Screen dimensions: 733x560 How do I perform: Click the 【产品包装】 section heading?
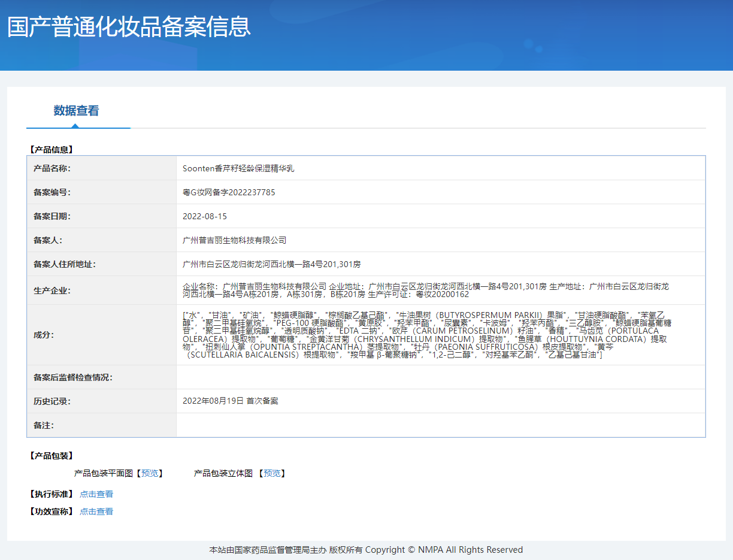[51, 456]
